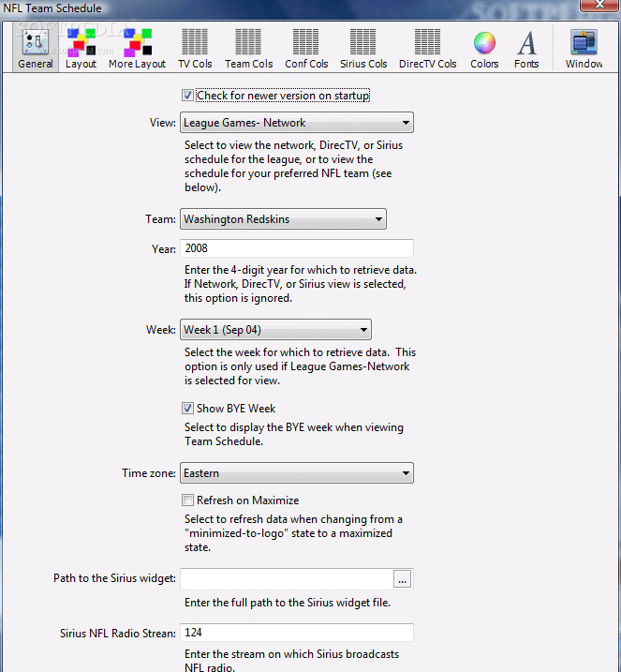Viewport: 621px width, 672px height.
Task: Click the Path to the Sirius widget field
Action: pyautogui.click(x=286, y=578)
